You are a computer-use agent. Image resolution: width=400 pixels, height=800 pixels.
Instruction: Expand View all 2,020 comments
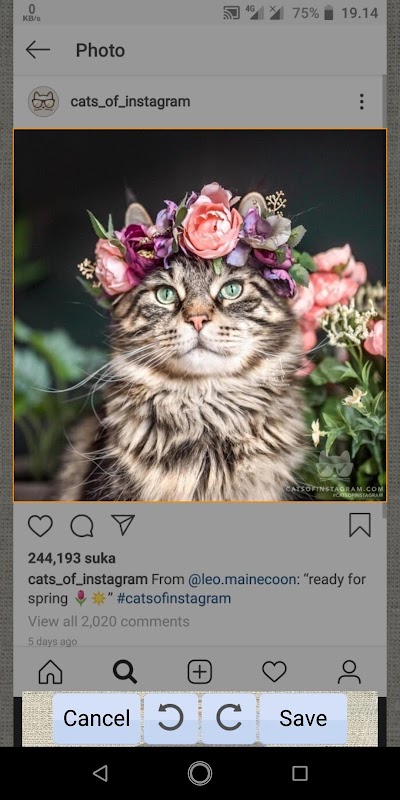click(x=109, y=621)
